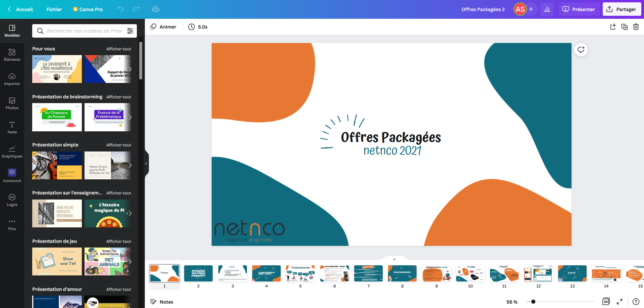Click the 56 % zoom value

(x=512, y=302)
